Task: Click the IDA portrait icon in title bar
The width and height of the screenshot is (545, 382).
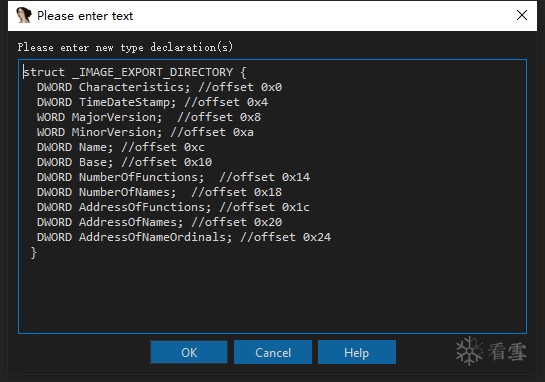Action: coord(24,15)
